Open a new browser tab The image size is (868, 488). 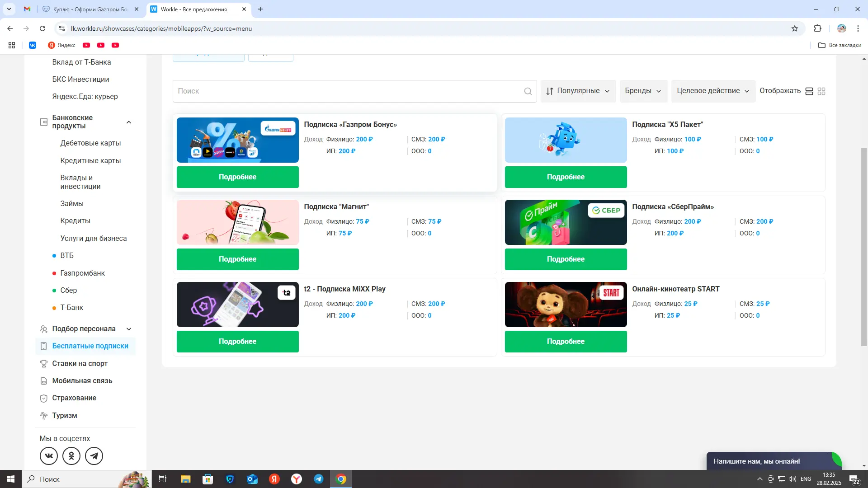point(260,9)
